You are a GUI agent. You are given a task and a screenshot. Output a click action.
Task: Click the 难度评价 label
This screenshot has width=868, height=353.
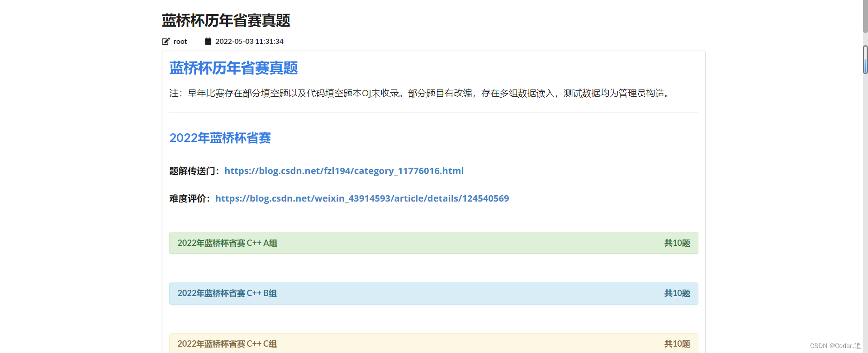point(190,198)
